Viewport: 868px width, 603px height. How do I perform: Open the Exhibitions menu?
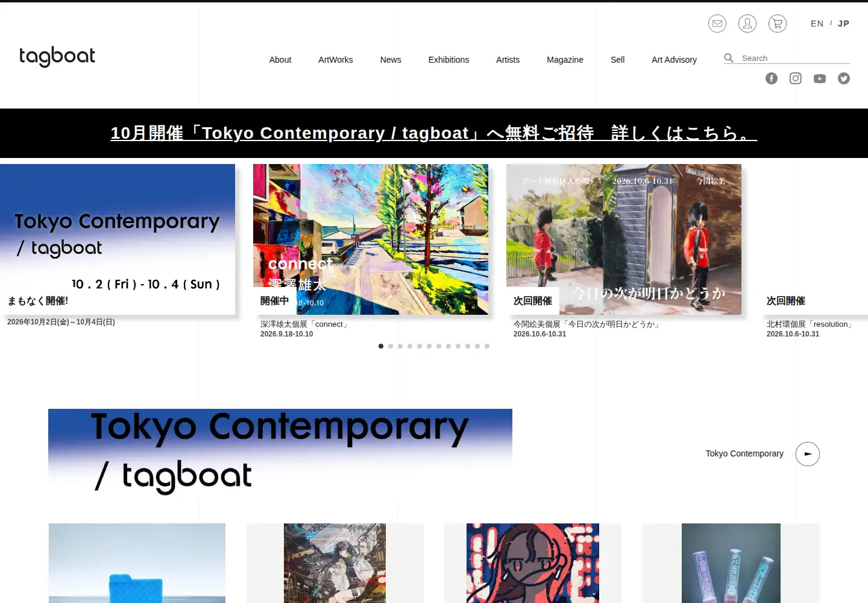448,60
